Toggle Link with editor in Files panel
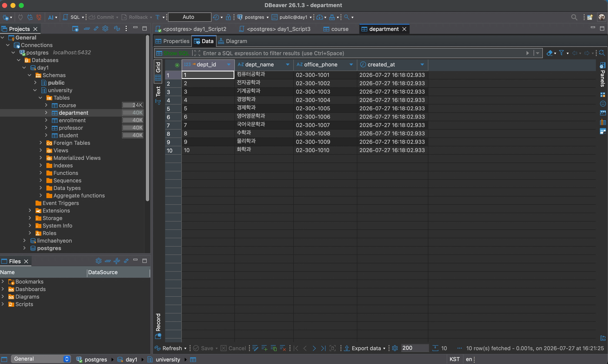 click(x=126, y=261)
